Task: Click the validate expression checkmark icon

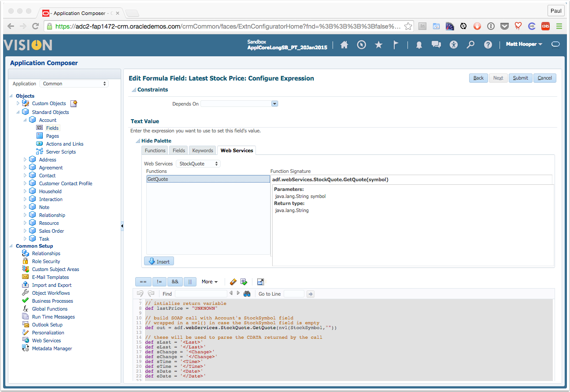Action: click(x=244, y=282)
